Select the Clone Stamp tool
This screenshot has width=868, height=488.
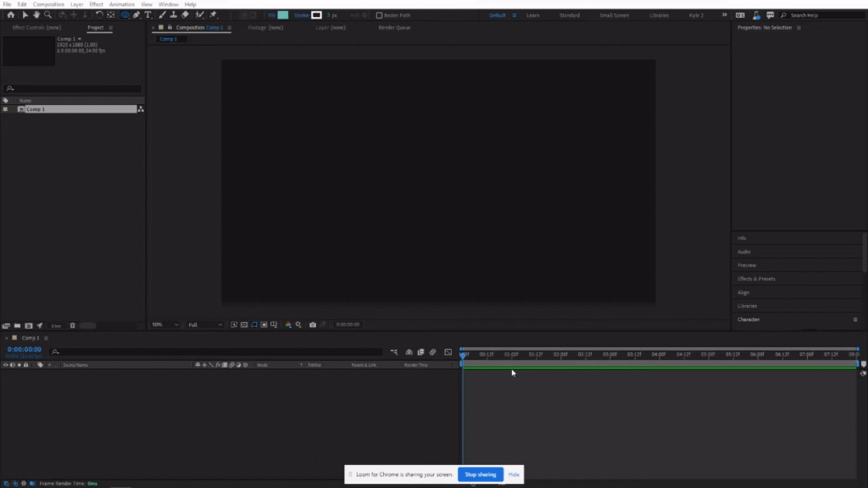pos(173,15)
